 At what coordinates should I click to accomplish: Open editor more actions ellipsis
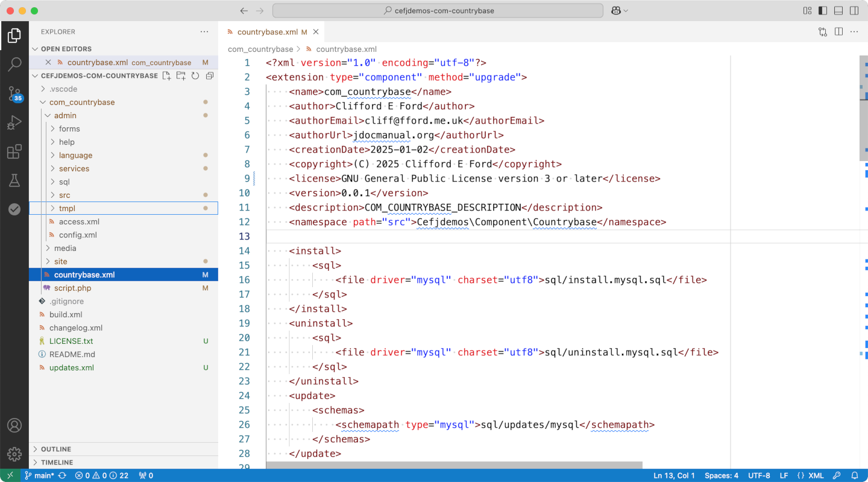pyautogui.click(x=854, y=32)
